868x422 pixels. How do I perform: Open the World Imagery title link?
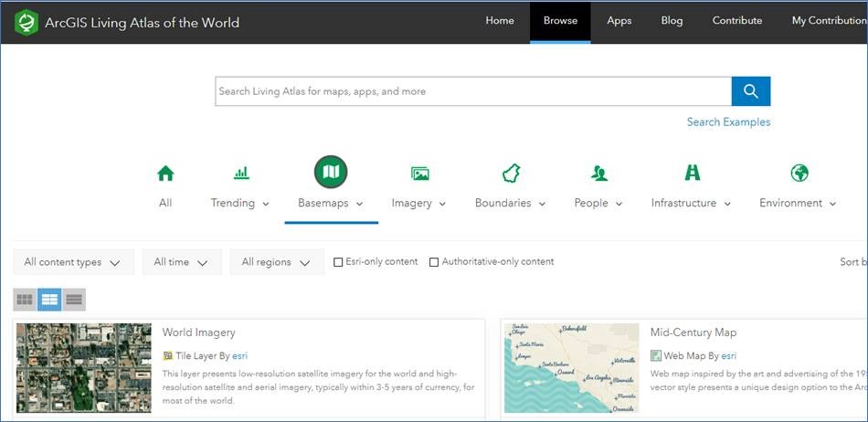(199, 333)
